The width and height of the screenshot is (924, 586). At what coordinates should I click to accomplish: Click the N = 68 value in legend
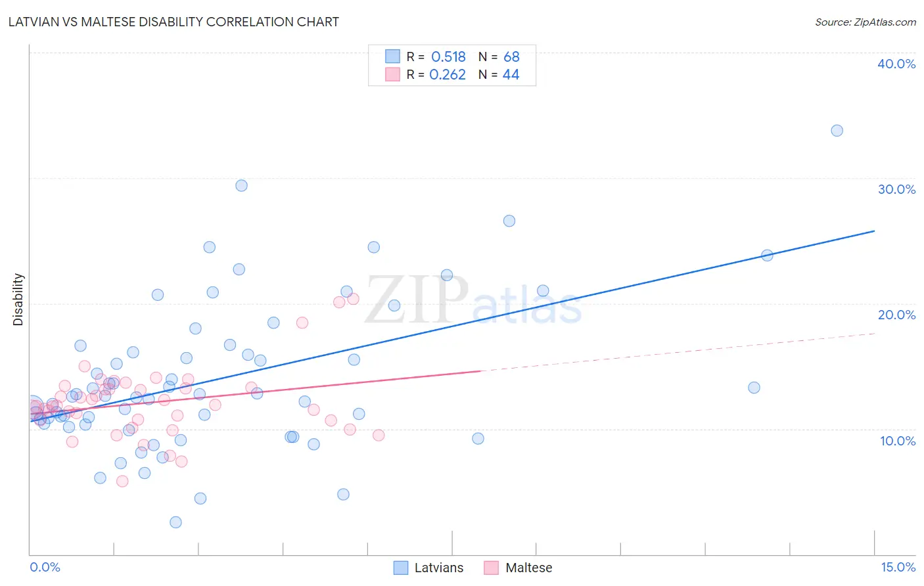(499, 56)
